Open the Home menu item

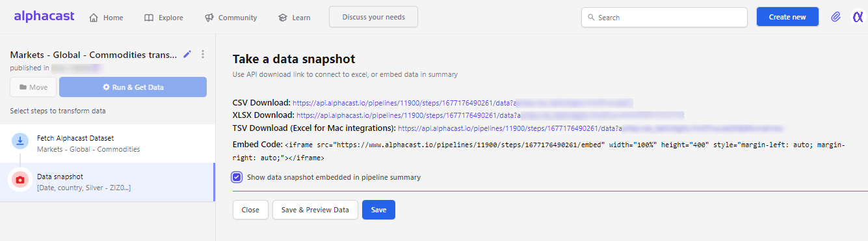(x=106, y=18)
